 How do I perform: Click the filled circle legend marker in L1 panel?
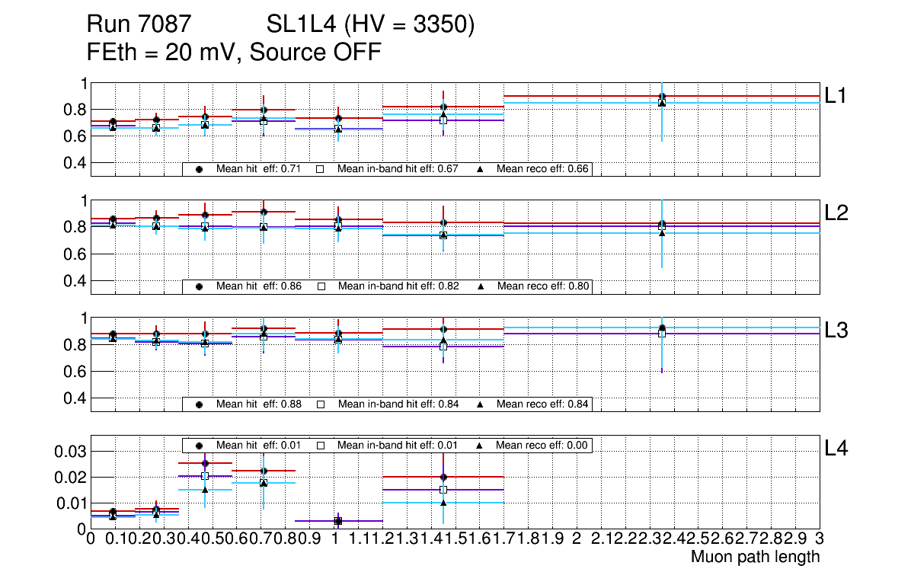tap(200, 169)
